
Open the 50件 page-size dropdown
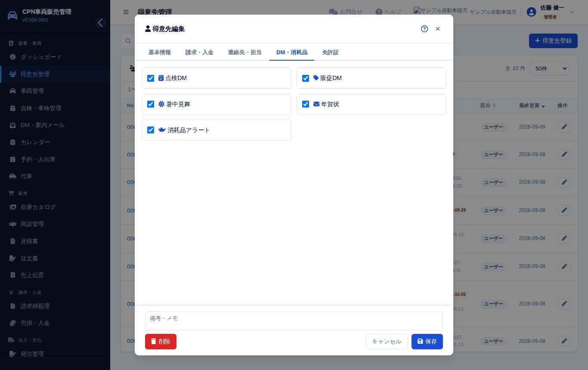(x=549, y=68)
